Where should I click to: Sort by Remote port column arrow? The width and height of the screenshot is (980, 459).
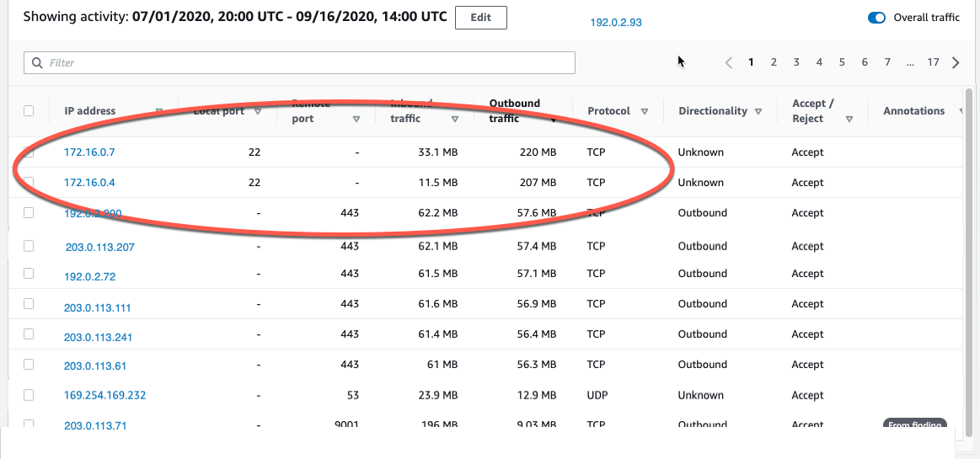[x=356, y=120]
